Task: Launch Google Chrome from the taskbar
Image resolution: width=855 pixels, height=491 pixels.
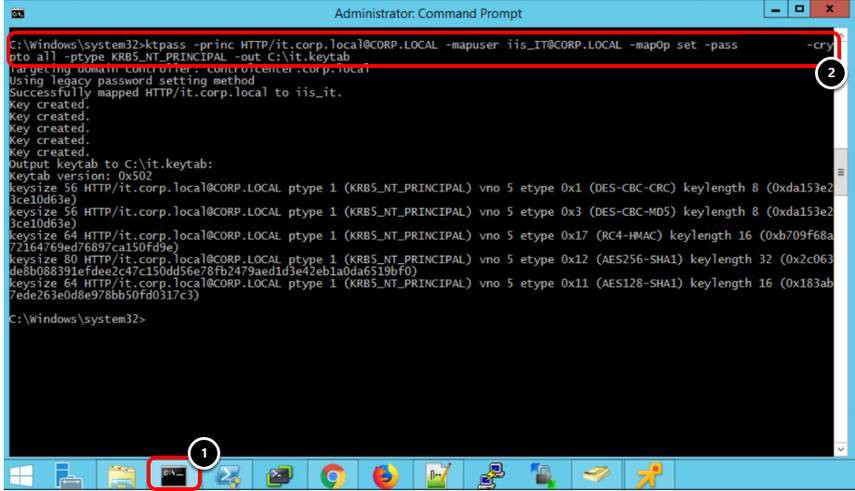Action: (333, 476)
